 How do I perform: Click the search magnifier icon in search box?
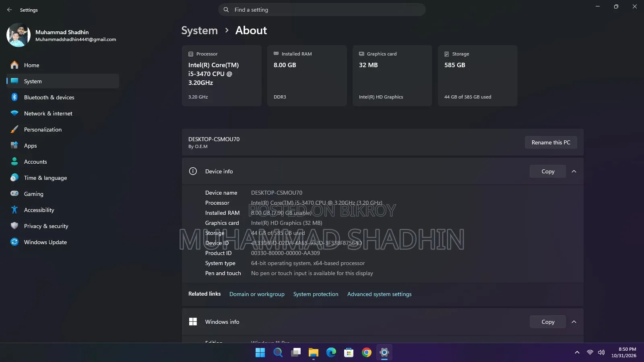[x=226, y=10]
